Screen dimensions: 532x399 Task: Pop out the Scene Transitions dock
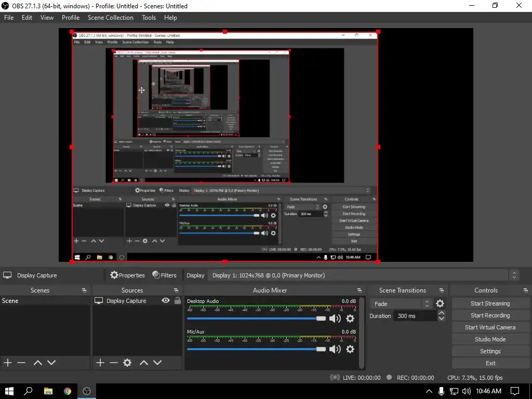442,290
